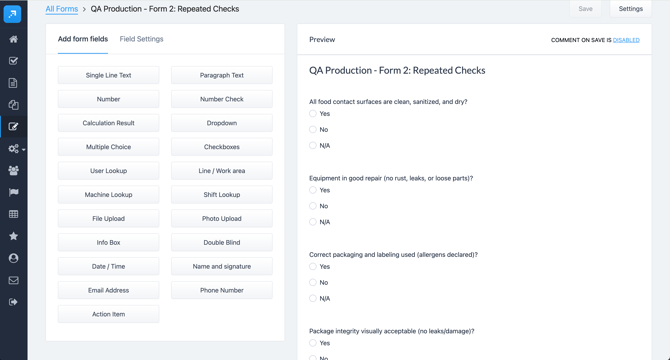The image size is (670, 360).
Task: Select Yes for food contact surfaces question
Action: [313, 114]
